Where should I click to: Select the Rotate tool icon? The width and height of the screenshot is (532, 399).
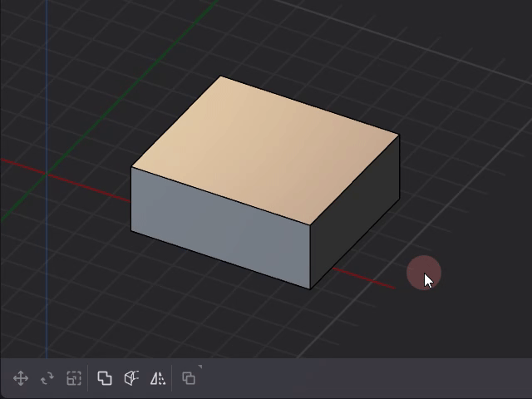pyautogui.click(x=47, y=378)
